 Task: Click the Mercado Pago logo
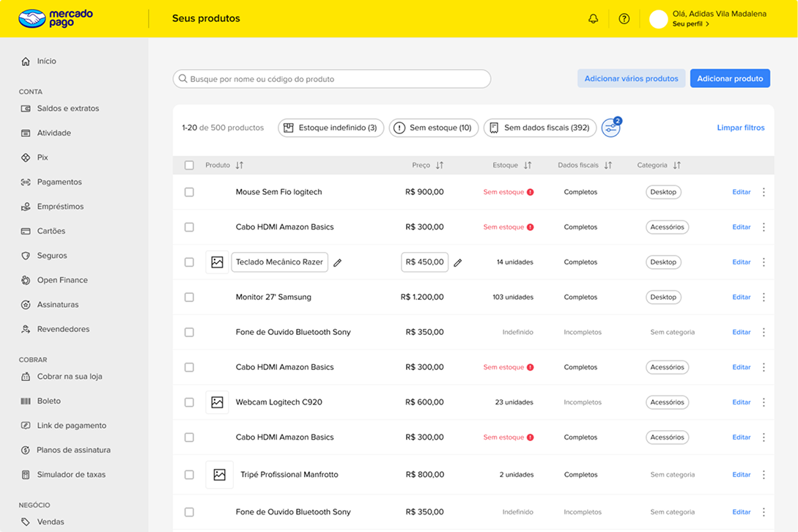tap(56, 18)
